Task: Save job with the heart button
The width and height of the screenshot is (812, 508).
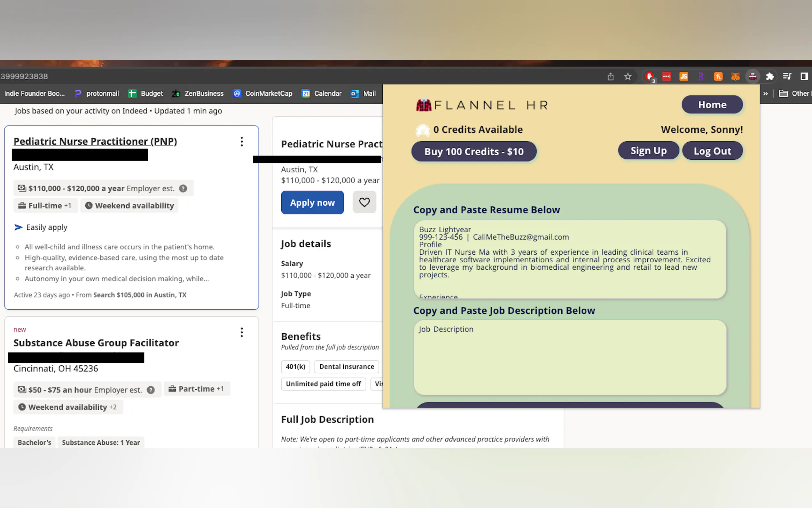Action: (364, 202)
